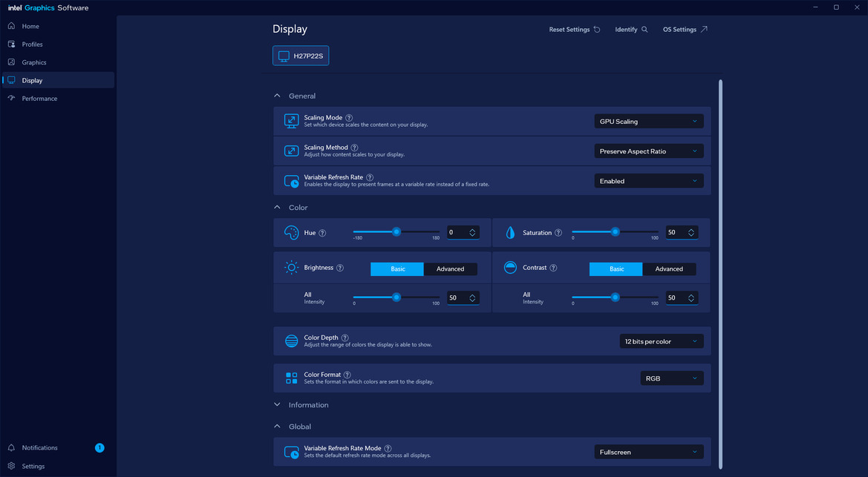Screen dimensions: 868x477
Task: Click the Identify button
Action: (632, 30)
